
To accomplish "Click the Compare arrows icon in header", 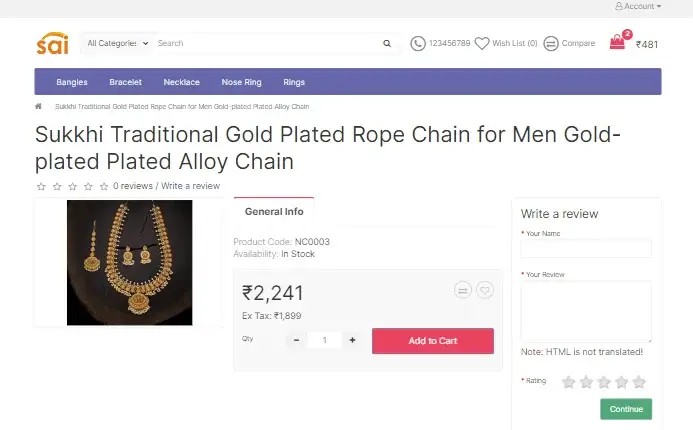I will [x=551, y=43].
